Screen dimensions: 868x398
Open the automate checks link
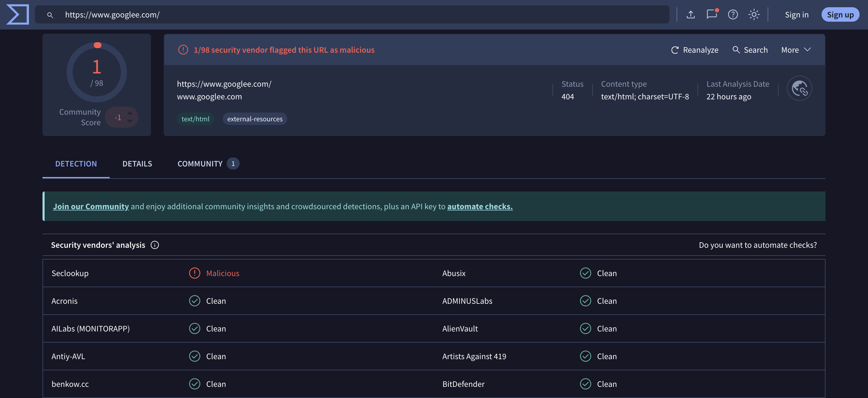click(480, 207)
